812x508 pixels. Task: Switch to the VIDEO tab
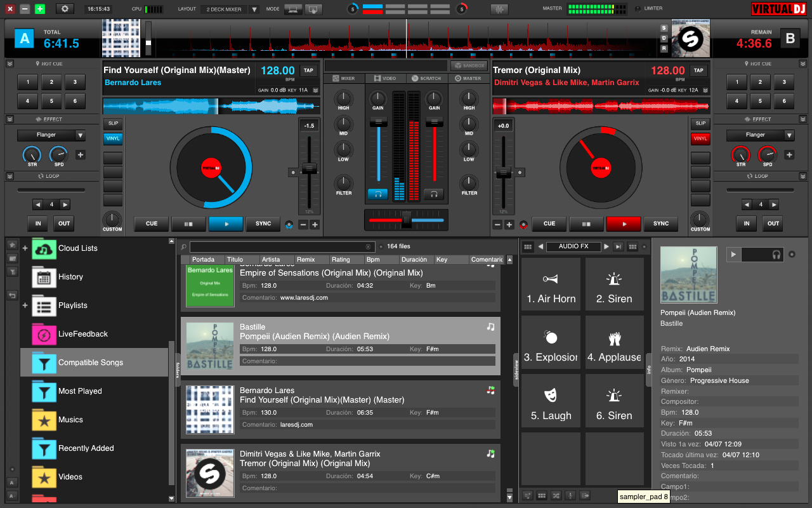pyautogui.click(x=385, y=78)
